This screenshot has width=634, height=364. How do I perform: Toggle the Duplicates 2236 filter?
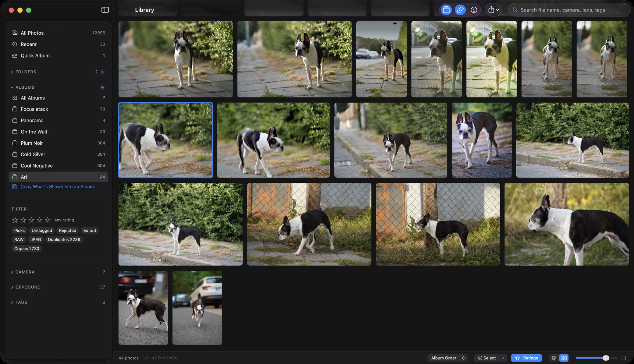tap(64, 240)
